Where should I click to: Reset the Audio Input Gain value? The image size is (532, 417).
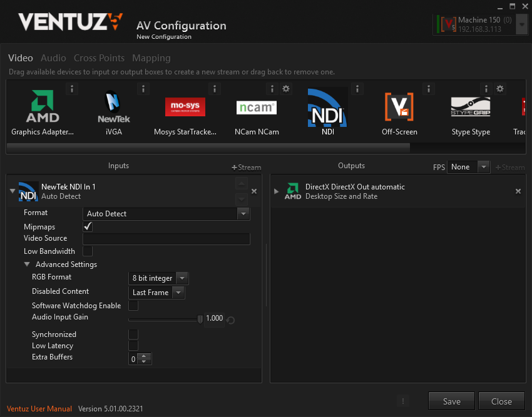click(231, 320)
